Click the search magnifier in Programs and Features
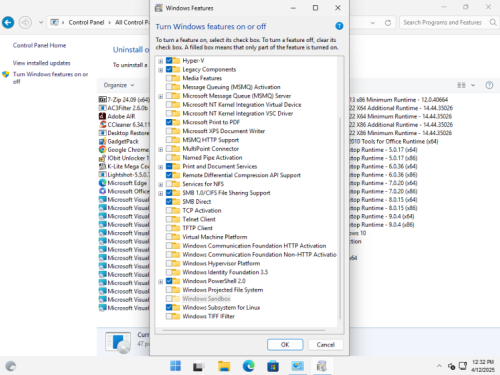The width and height of the screenshot is (500, 375). point(493,22)
